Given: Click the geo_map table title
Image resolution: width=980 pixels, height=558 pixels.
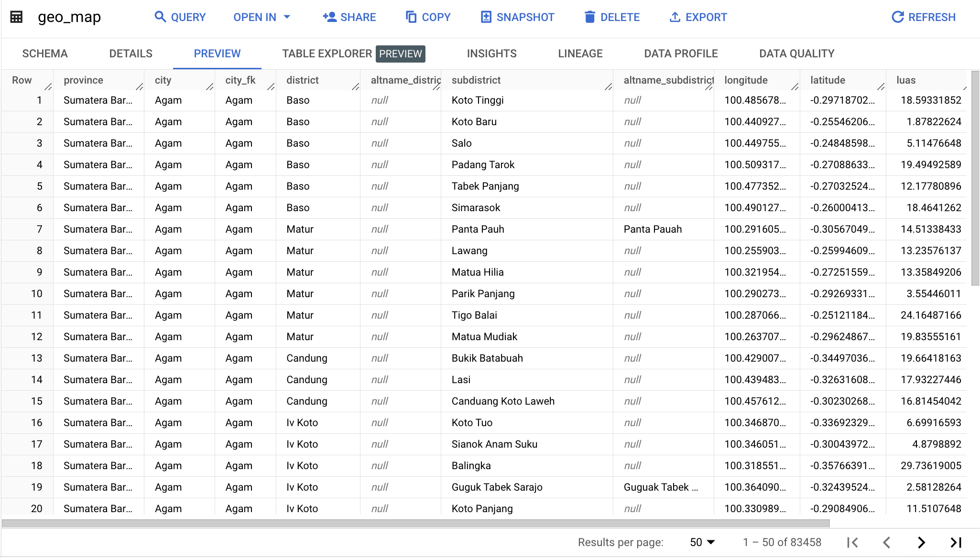Looking at the screenshot, I should pos(69,17).
